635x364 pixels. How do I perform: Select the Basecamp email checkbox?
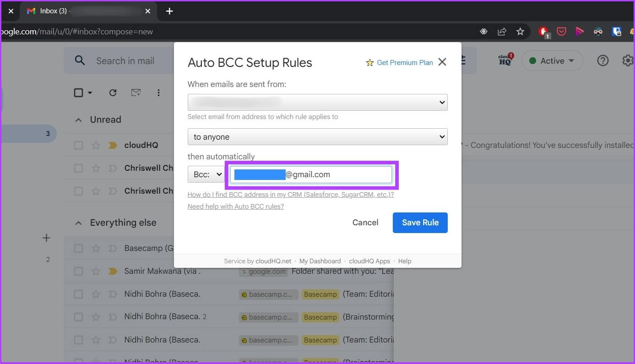pos(78,248)
